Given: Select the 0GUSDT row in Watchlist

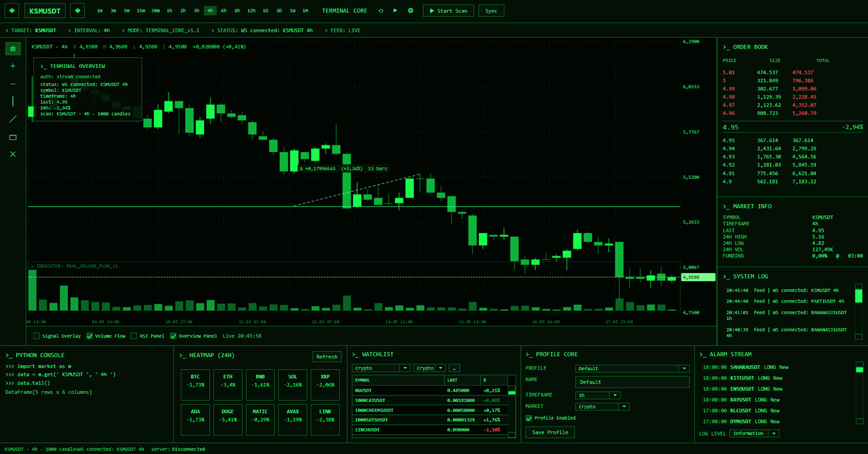Looking at the screenshot, I should pyautogui.click(x=429, y=390).
